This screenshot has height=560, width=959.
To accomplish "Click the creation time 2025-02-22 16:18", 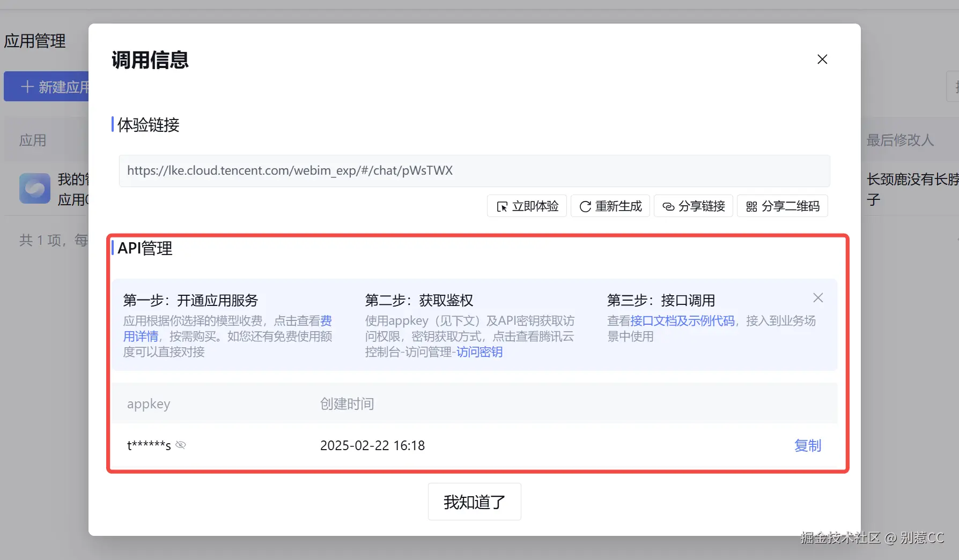I will tap(373, 445).
